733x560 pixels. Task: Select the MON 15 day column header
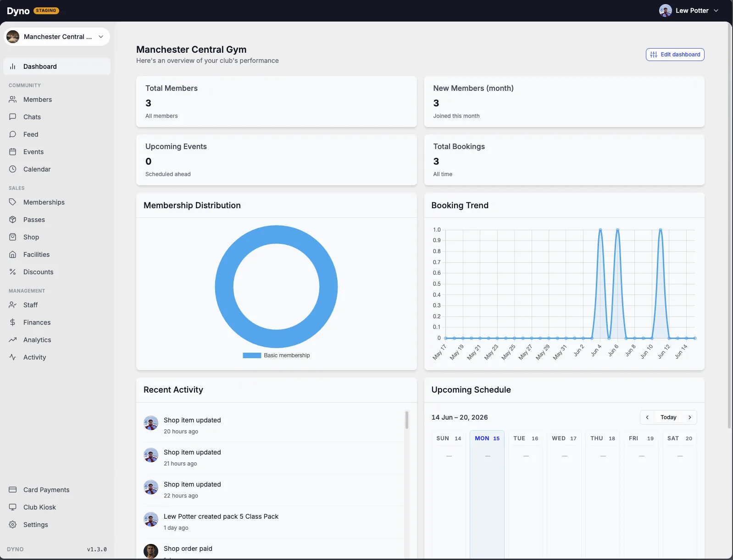(x=487, y=438)
